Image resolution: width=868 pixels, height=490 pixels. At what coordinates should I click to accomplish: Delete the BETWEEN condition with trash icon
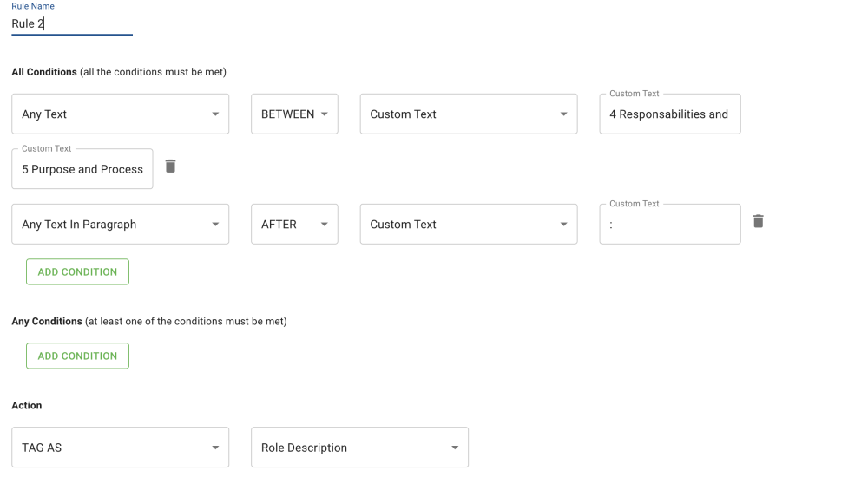(x=170, y=166)
